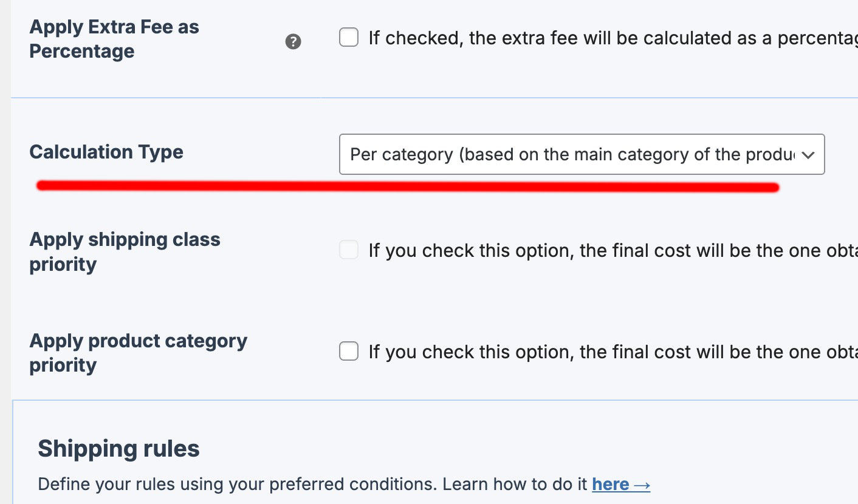The image size is (858, 504).
Task: Click the product category priority description text
Action: pos(608,352)
